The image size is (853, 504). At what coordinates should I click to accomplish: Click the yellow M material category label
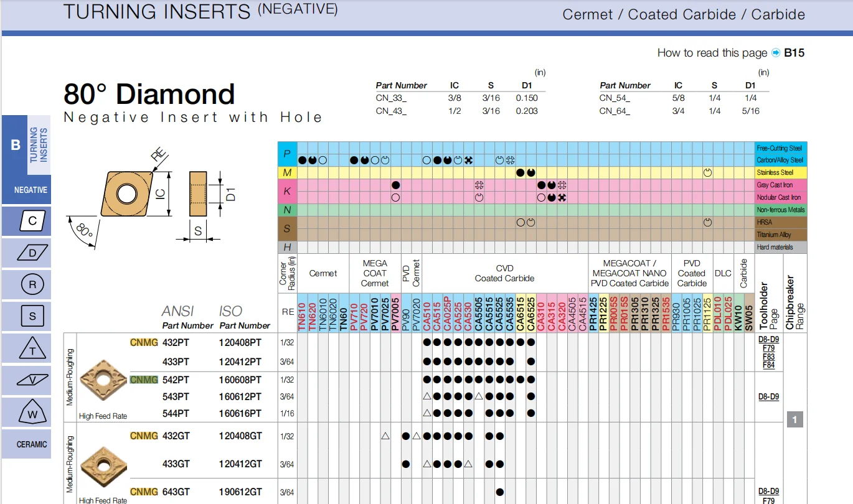pos(287,172)
